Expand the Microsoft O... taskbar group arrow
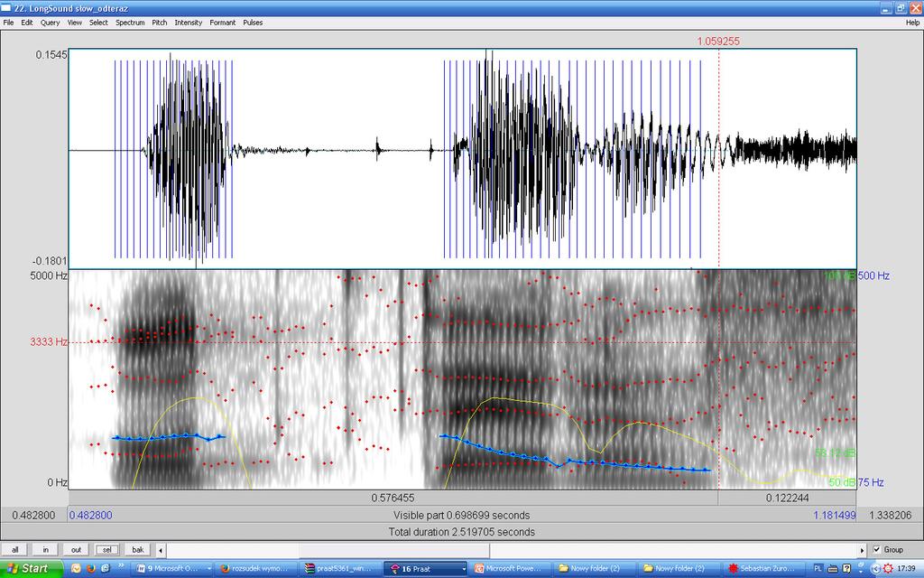Image resolution: width=924 pixels, height=578 pixels. [209, 569]
